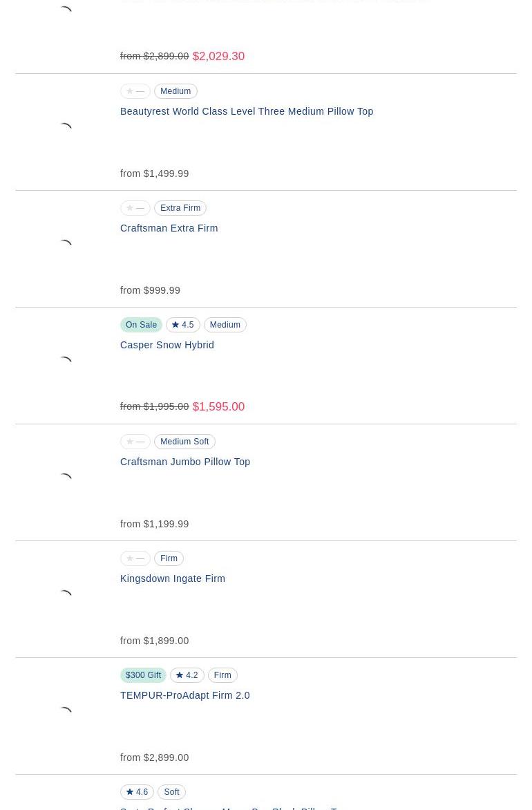Open Craftsman Jumbo Pillow Top listing
Viewport: 532px width, 810px height.
point(185,462)
